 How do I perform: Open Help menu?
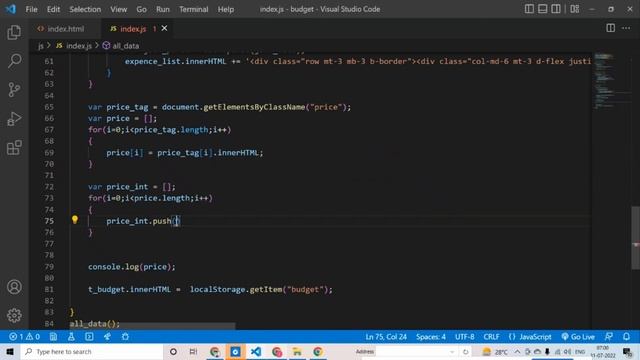pyautogui.click(x=225, y=9)
